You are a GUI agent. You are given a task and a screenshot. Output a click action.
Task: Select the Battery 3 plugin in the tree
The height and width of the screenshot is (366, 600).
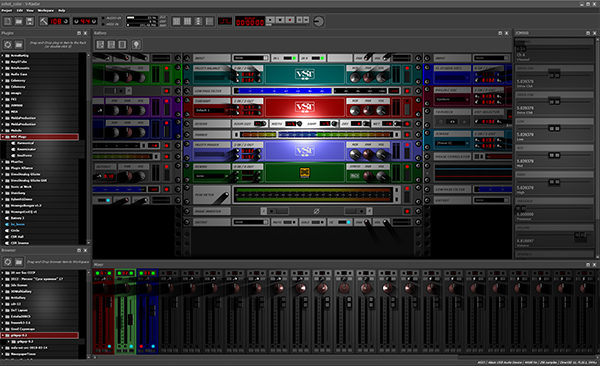18,218
